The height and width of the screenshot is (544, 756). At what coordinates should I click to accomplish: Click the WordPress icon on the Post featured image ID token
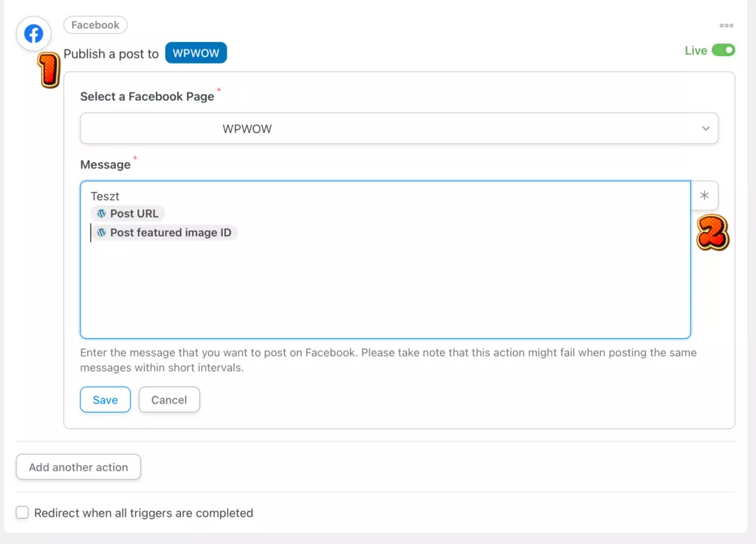(x=101, y=233)
